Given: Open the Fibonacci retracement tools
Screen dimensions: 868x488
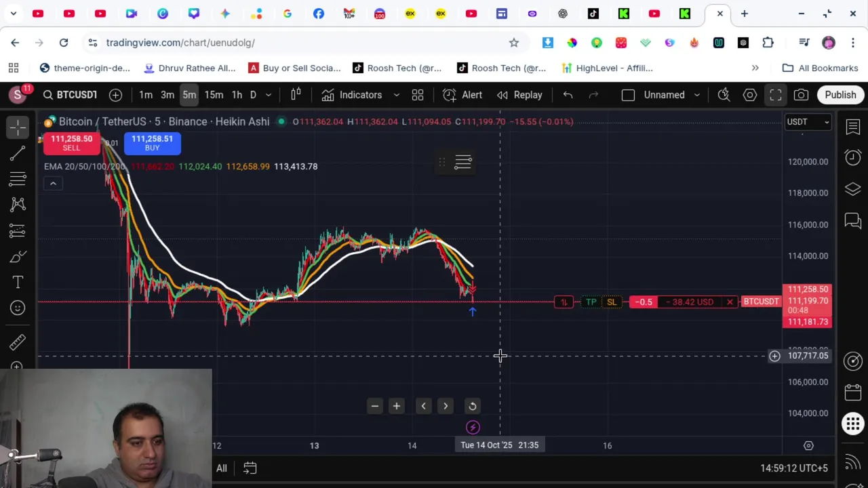Looking at the screenshot, I should (18, 179).
